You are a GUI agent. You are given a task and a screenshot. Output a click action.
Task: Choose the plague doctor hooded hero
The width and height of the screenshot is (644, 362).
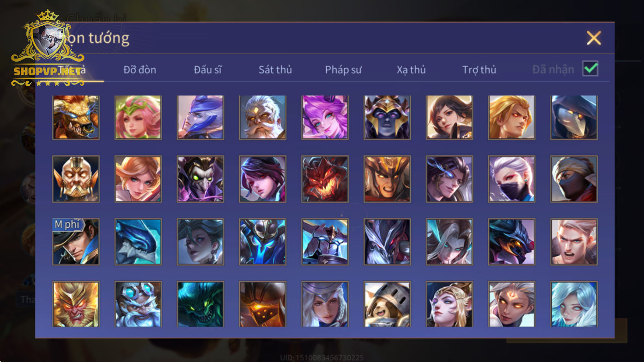point(574,117)
